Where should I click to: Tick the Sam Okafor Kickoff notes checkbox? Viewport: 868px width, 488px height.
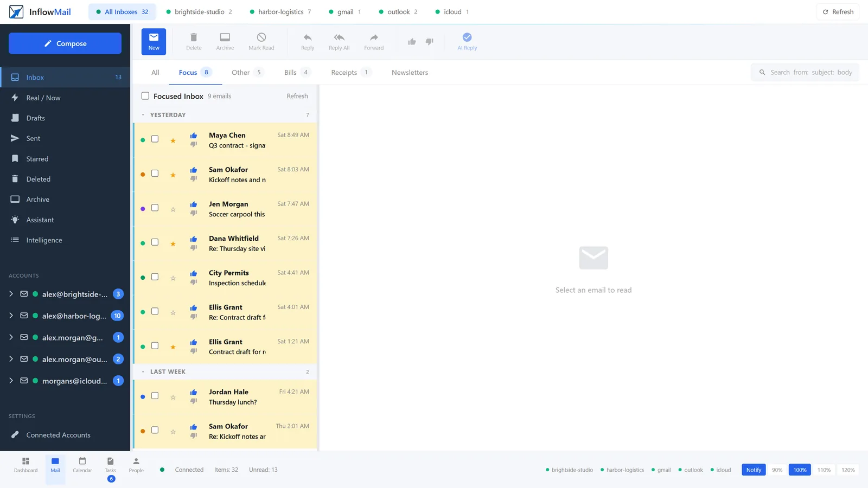[x=155, y=174]
